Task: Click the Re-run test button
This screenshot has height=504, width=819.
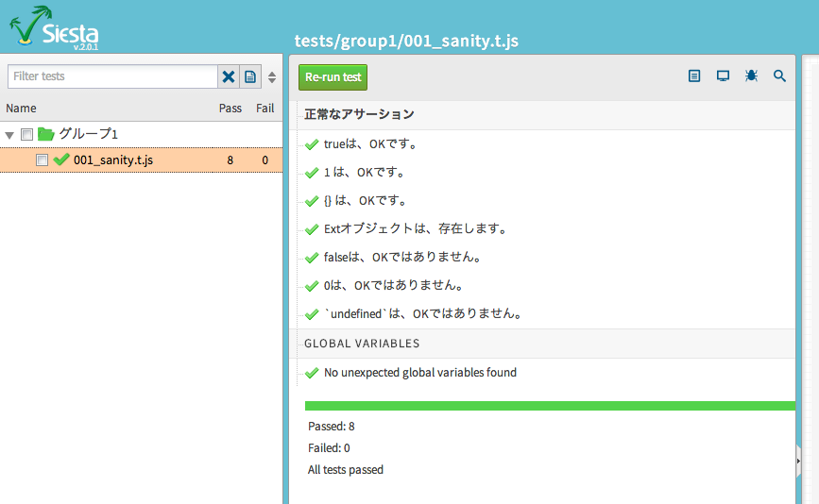Action: click(x=333, y=77)
